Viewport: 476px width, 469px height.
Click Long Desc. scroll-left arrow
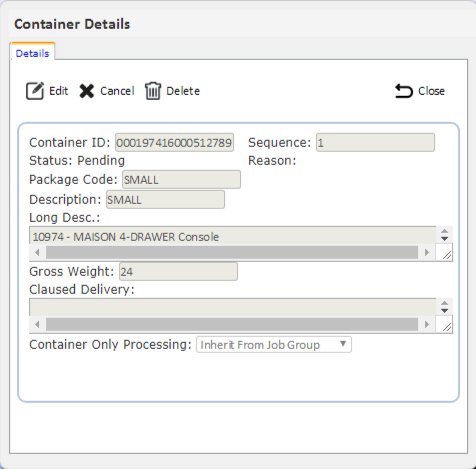coord(37,253)
